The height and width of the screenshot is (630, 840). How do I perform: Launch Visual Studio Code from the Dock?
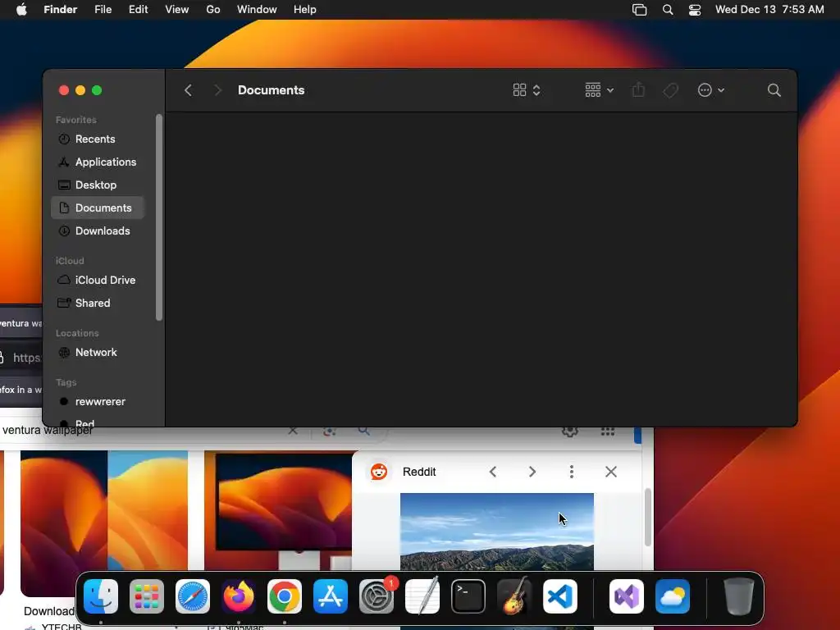[x=560, y=596]
